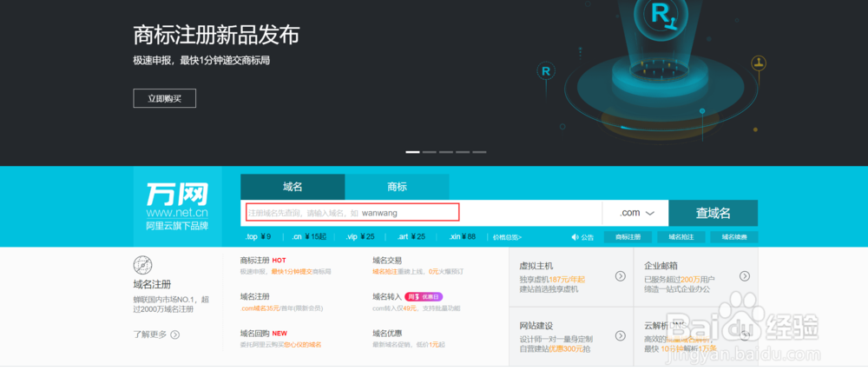Click the 域名续费 shortcut button

734,237
